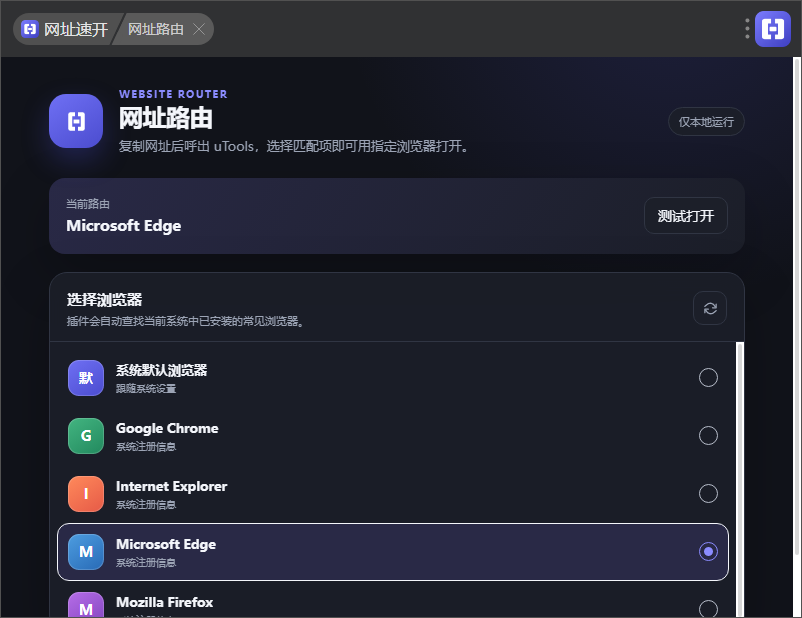Click the 网址速开 plugin icon in tab
The image size is (802, 618).
(x=30, y=29)
